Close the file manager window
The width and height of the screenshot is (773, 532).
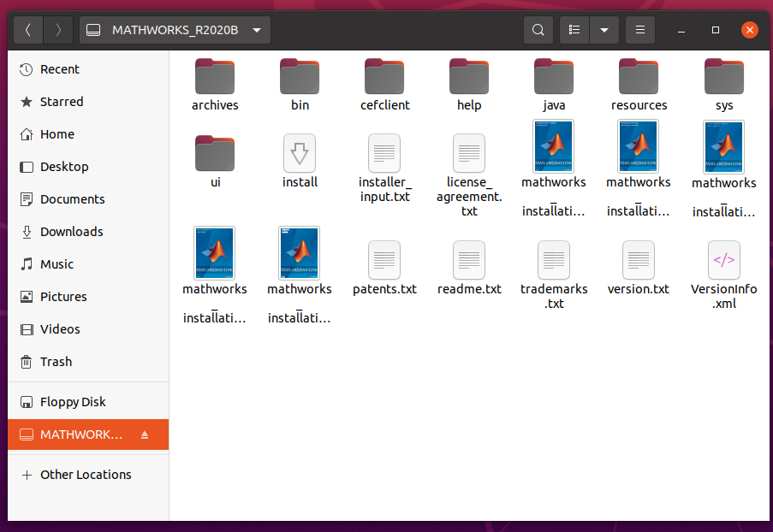750,30
